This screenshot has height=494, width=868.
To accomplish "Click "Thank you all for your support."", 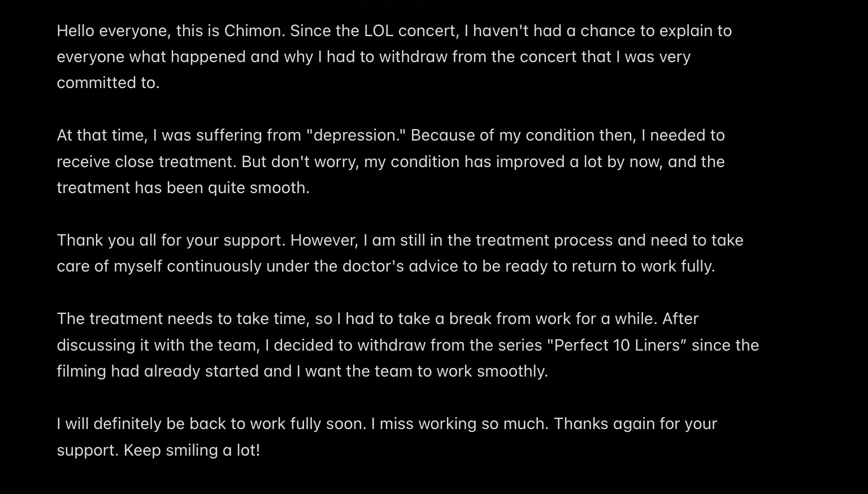I will (171, 241).
